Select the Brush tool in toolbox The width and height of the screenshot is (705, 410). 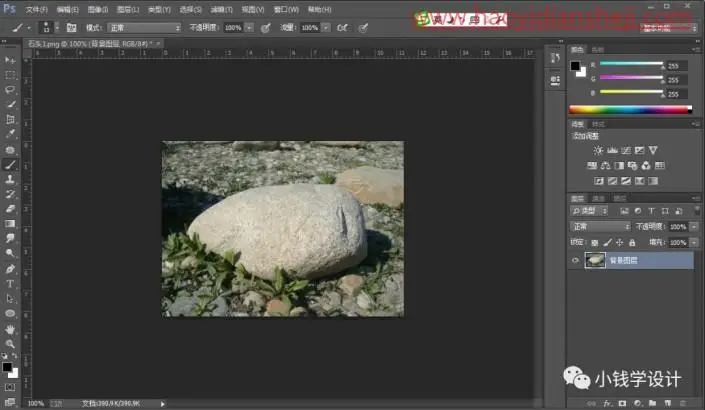click(x=10, y=165)
